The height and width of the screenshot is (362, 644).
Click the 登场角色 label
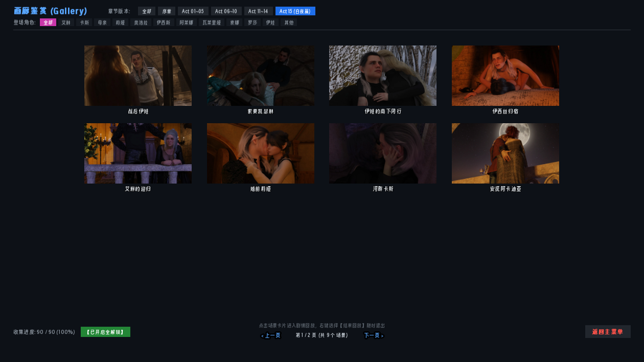tap(25, 22)
